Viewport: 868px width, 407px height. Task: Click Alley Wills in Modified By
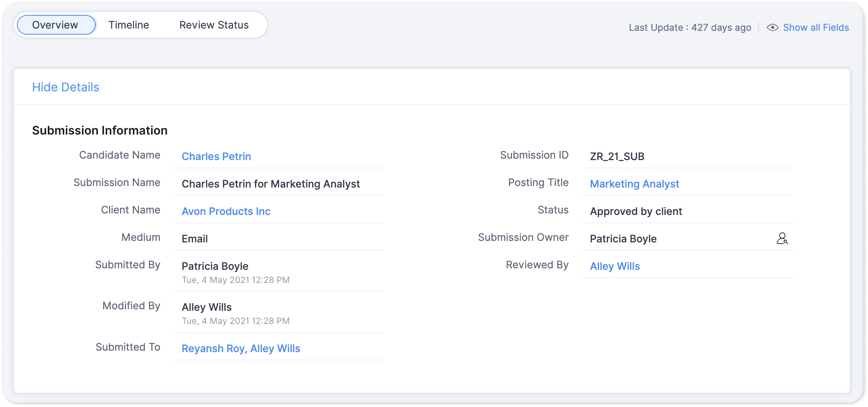[x=207, y=307]
